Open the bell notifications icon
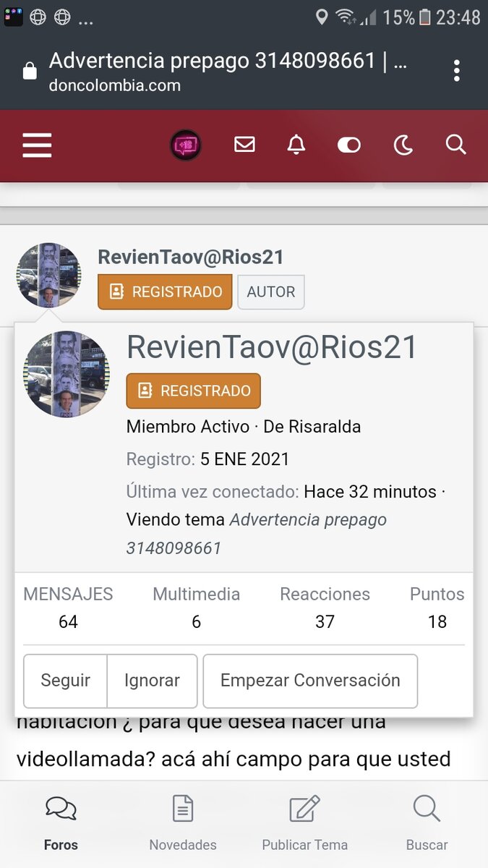 [296, 145]
